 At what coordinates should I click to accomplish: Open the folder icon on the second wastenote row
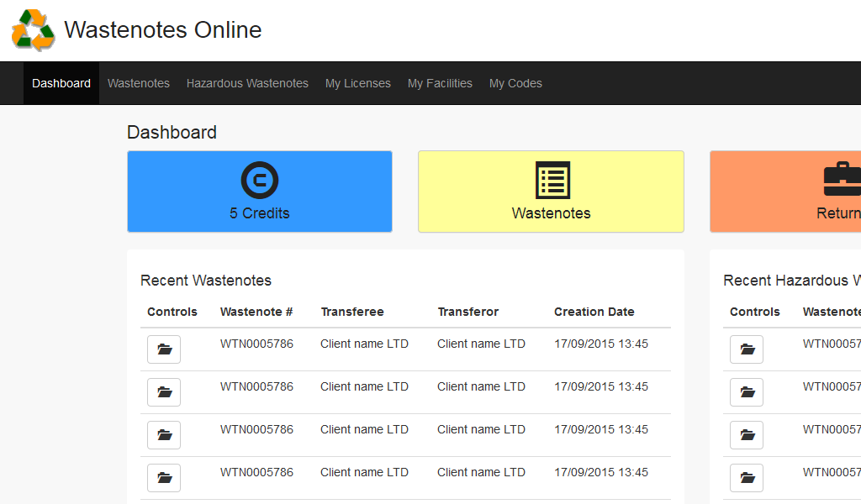163,391
